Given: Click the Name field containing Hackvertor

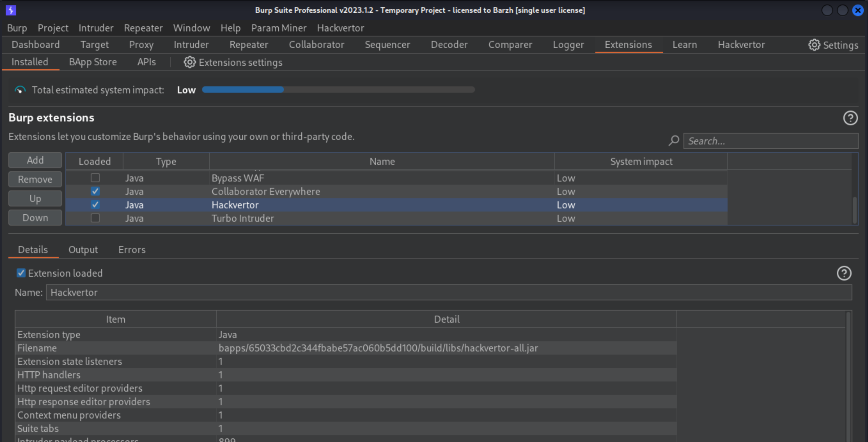Looking at the screenshot, I should click(x=449, y=292).
